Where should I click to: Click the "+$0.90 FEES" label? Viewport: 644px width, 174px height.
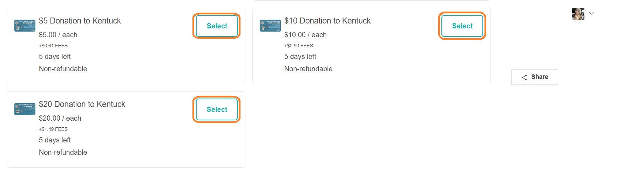click(x=299, y=46)
